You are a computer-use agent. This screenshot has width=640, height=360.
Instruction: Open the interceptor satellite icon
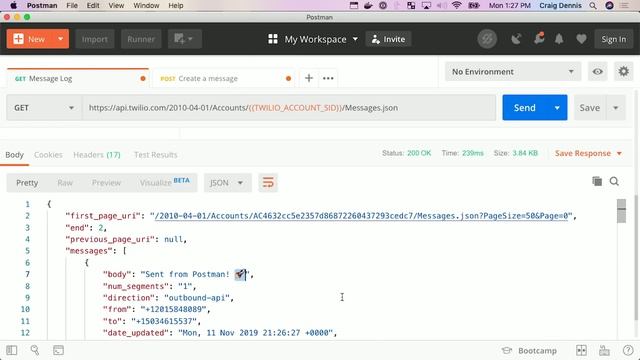click(516, 39)
